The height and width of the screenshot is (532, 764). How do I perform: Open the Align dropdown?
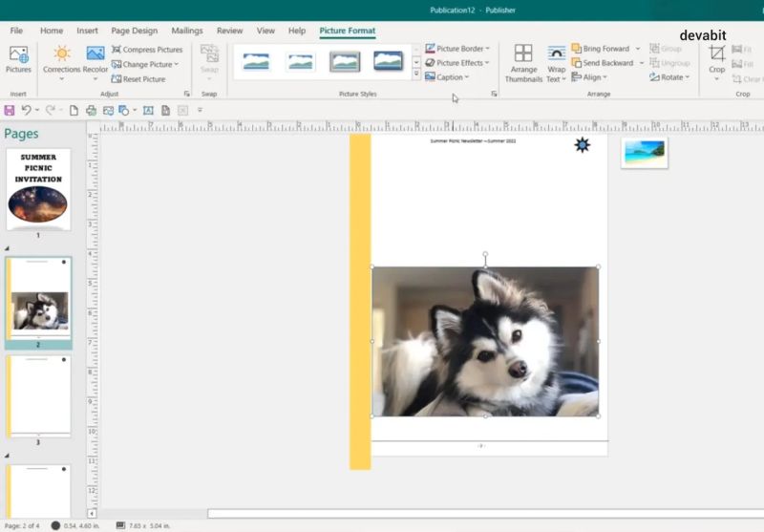[x=589, y=77]
